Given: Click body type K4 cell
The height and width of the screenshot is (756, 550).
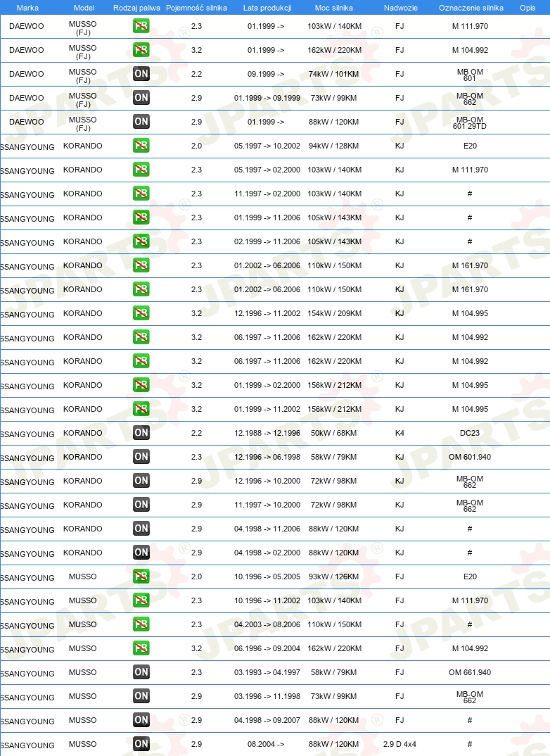Looking at the screenshot, I should click(399, 433).
